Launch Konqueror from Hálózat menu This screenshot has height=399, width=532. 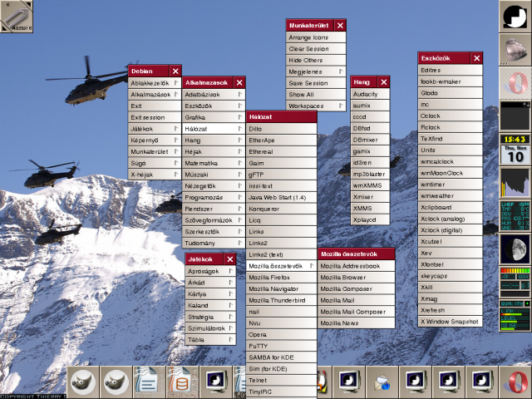tap(281, 209)
